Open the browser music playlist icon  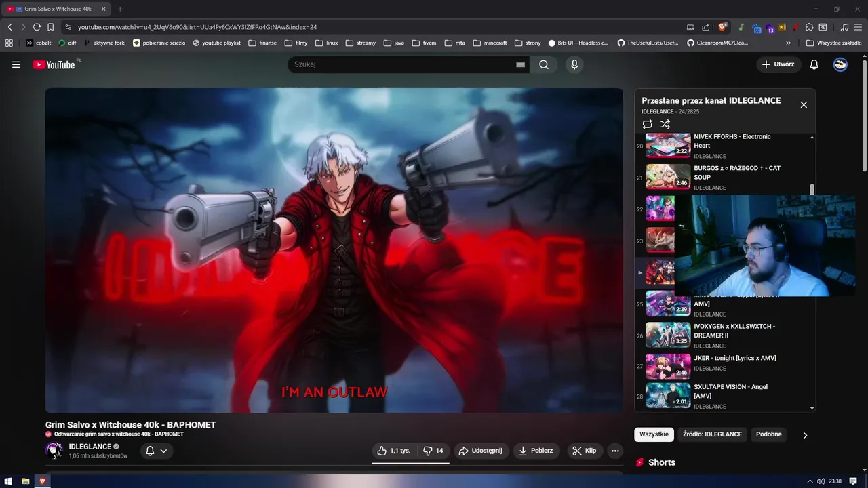click(844, 27)
